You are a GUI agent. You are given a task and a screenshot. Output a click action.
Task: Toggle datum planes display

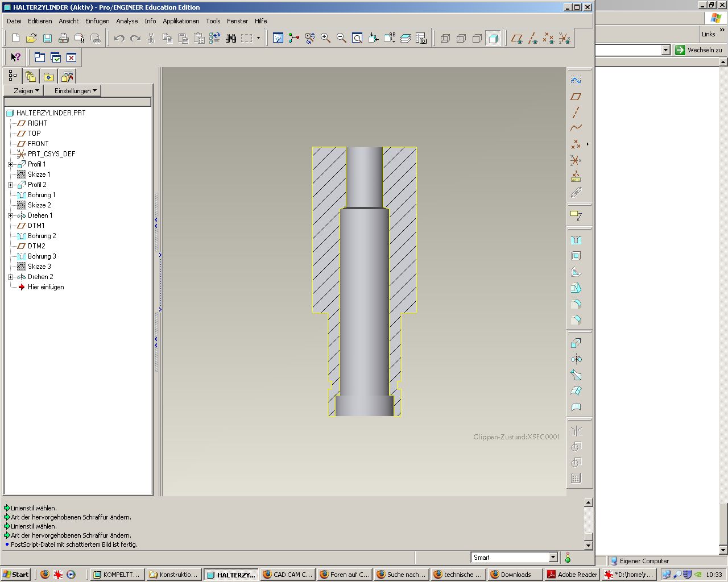[x=516, y=39]
